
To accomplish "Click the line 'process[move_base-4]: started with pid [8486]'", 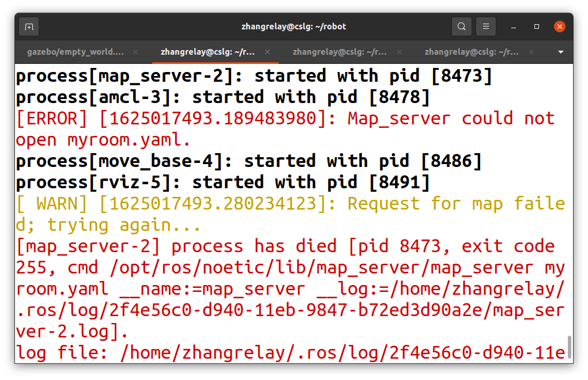I will 248,161.
